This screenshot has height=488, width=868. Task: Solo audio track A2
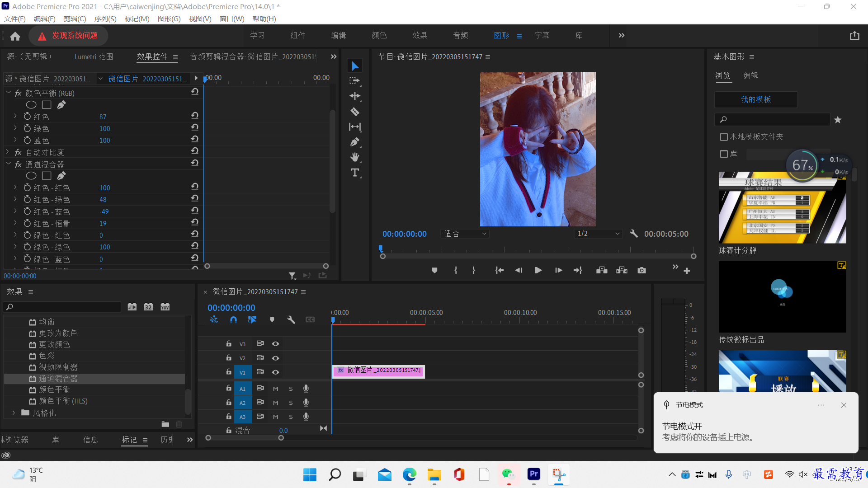click(x=291, y=403)
